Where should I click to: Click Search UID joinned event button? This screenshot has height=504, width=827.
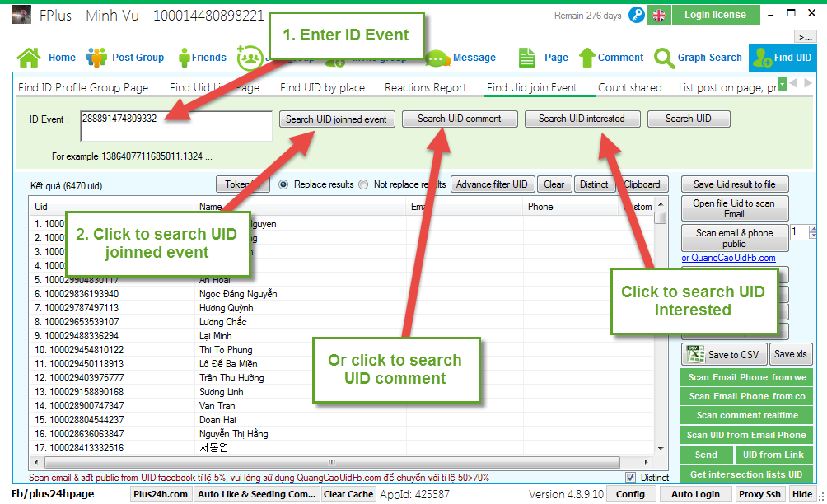[x=336, y=119]
